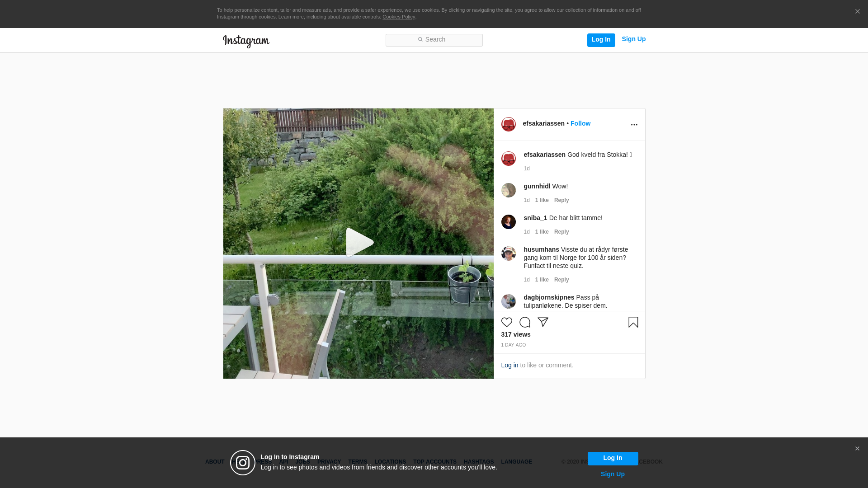
Task: Open gunnhidl's profile avatar
Action: [x=508, y=190]
